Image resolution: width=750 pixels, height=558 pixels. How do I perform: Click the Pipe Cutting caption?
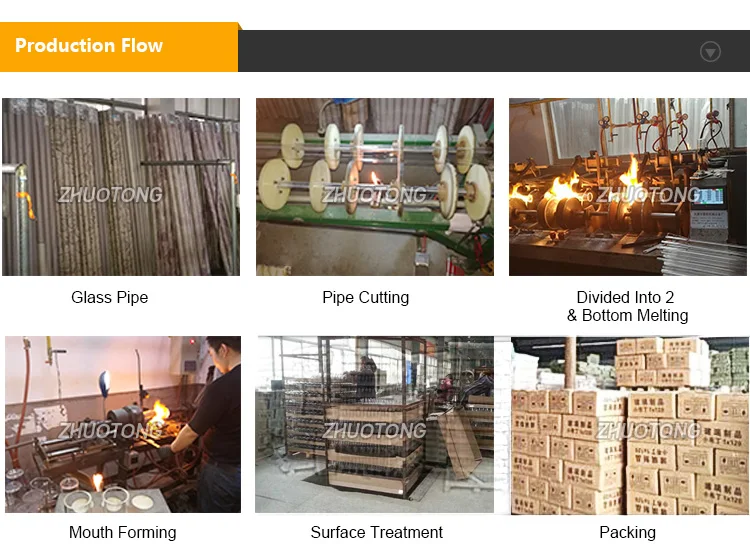365,297
